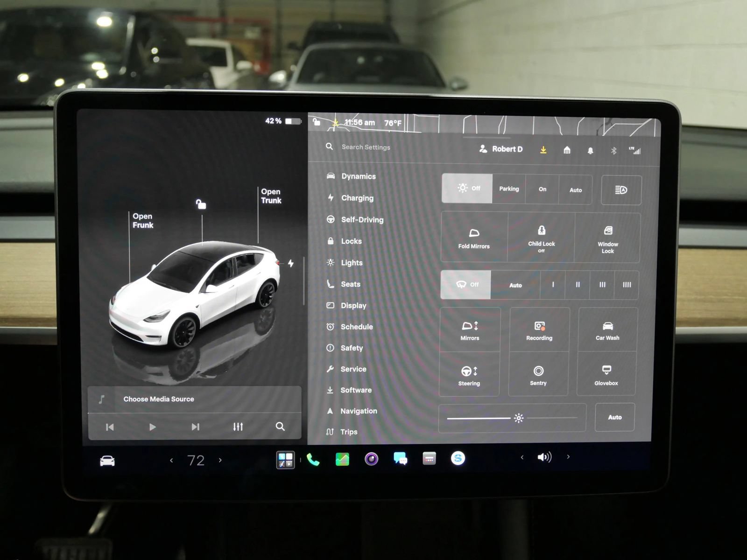Increase cabin temperature from 72
This screenshot has height=560, width=747.
[220, 460]
